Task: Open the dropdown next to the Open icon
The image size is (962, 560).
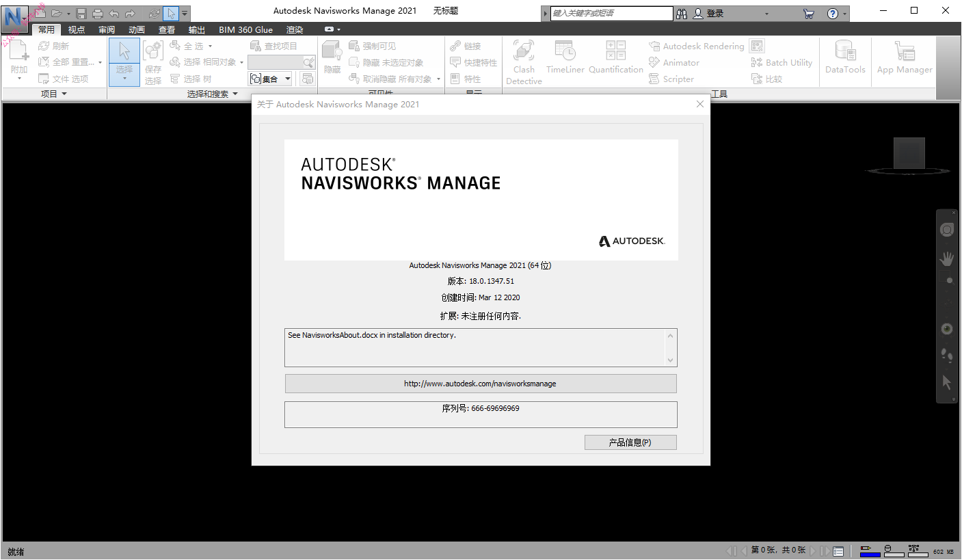Action: coord(68,13)
